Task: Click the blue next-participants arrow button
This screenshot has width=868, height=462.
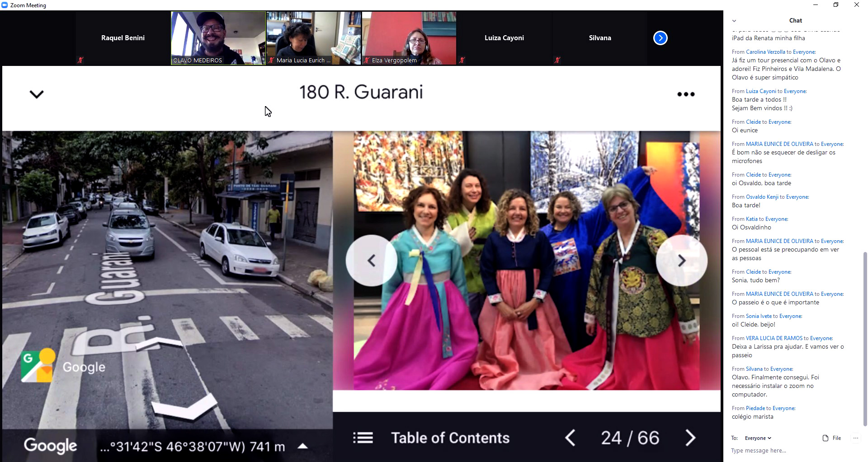Action: coord(660,38)
